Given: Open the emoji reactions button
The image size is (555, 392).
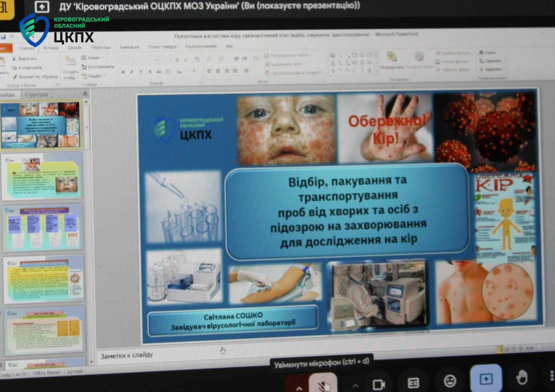Looking at the screenshot, I should point(450,381).
